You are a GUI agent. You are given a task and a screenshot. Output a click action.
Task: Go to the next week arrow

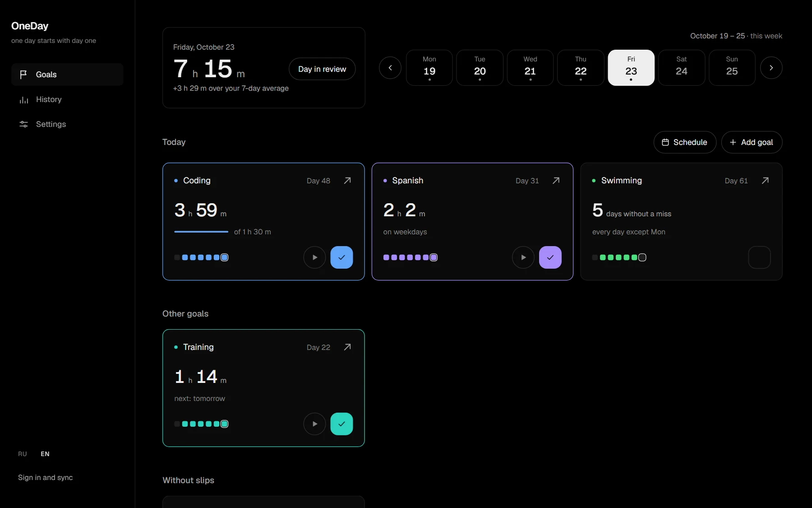771,68
